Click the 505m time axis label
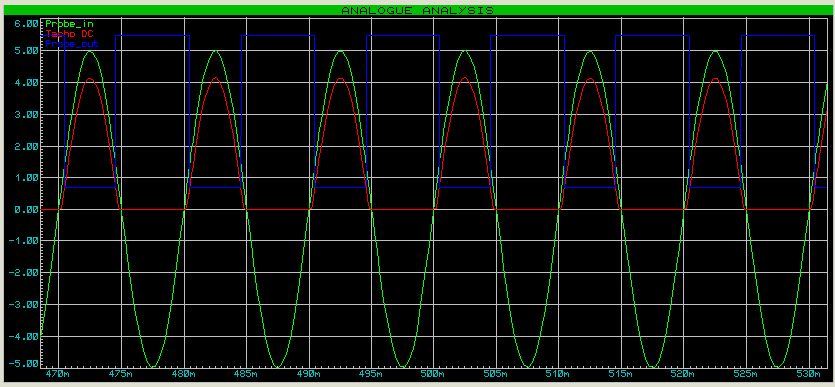Screen dimensions: 835x387 pos(496,374)
